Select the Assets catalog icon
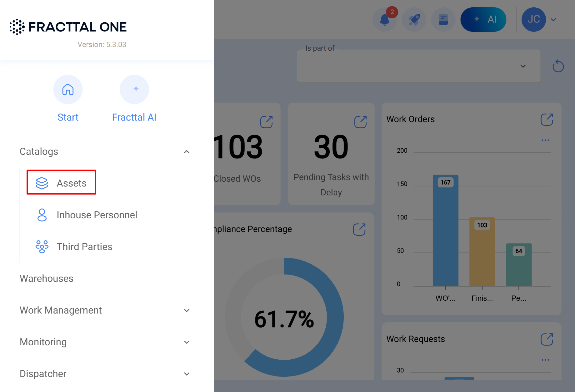Screen dimensions: 575x392 tap(42, 183)
